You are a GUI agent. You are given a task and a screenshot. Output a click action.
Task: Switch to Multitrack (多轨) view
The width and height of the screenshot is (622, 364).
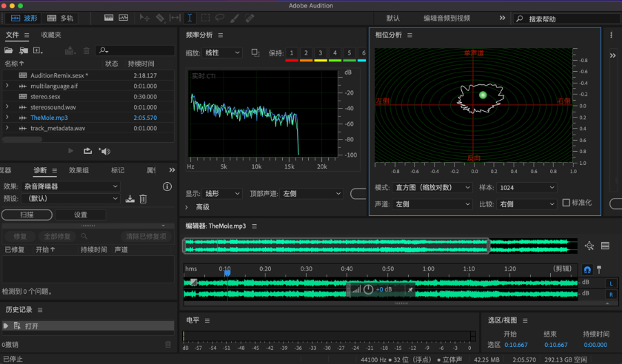[x=60, y=18]
